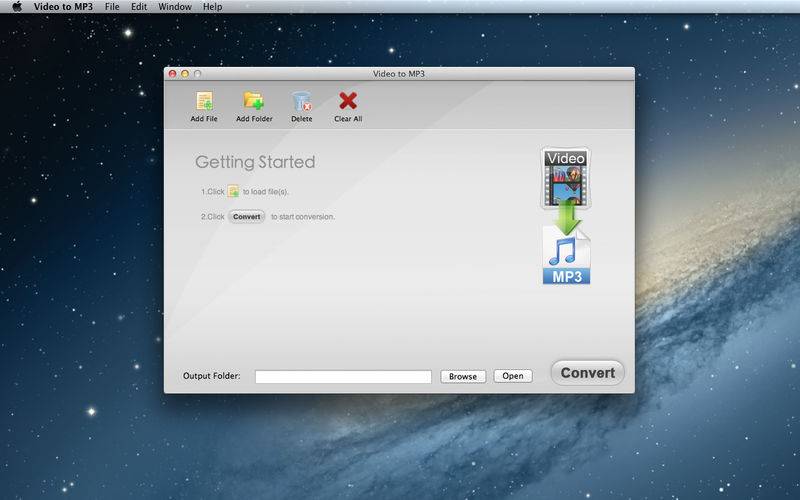Click the Open output folder button

[513, 376]
